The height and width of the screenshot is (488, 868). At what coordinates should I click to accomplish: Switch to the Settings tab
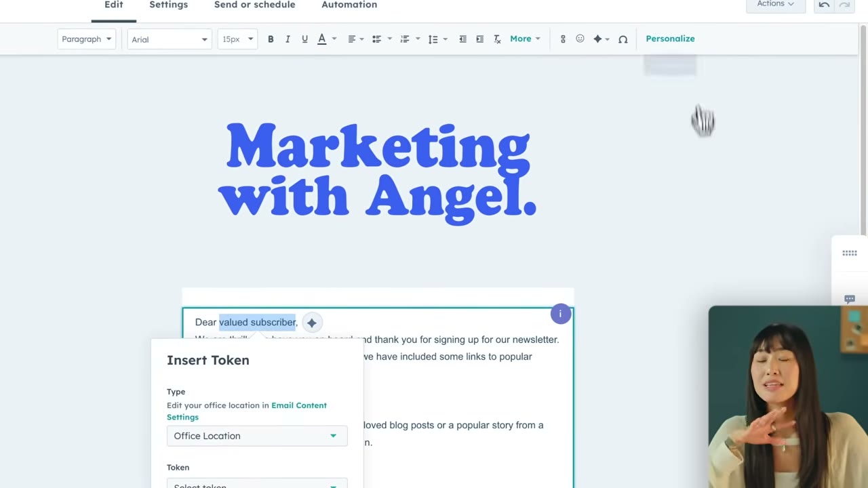click(168, 5)
